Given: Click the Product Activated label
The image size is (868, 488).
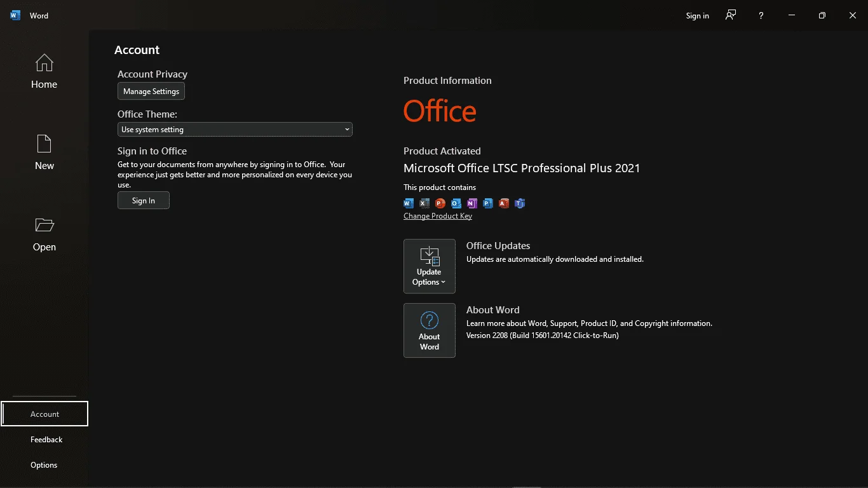Looking at the screenshot, I should pos(442,151).
